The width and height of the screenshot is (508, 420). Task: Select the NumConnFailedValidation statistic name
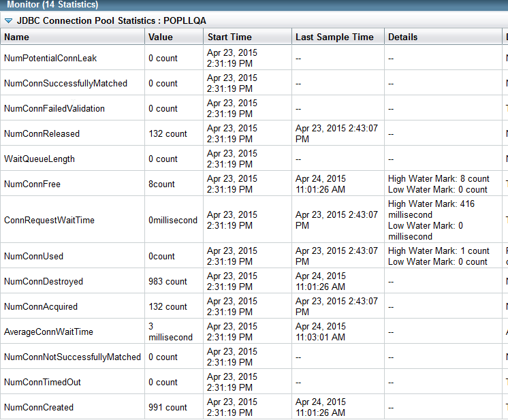coord(54,109)
